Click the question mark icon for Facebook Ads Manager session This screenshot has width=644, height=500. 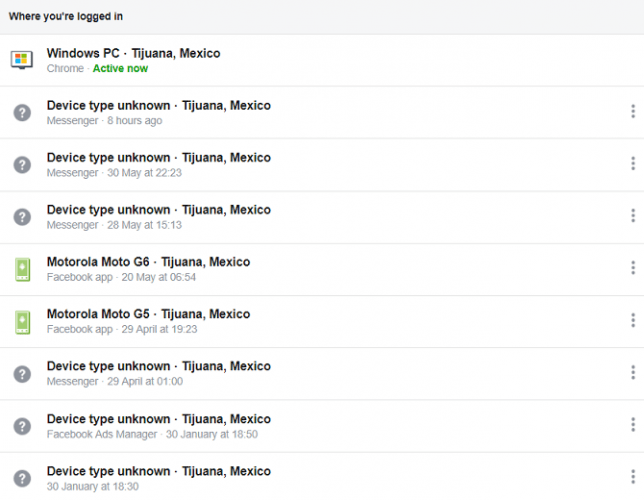[x=22, y=426]
